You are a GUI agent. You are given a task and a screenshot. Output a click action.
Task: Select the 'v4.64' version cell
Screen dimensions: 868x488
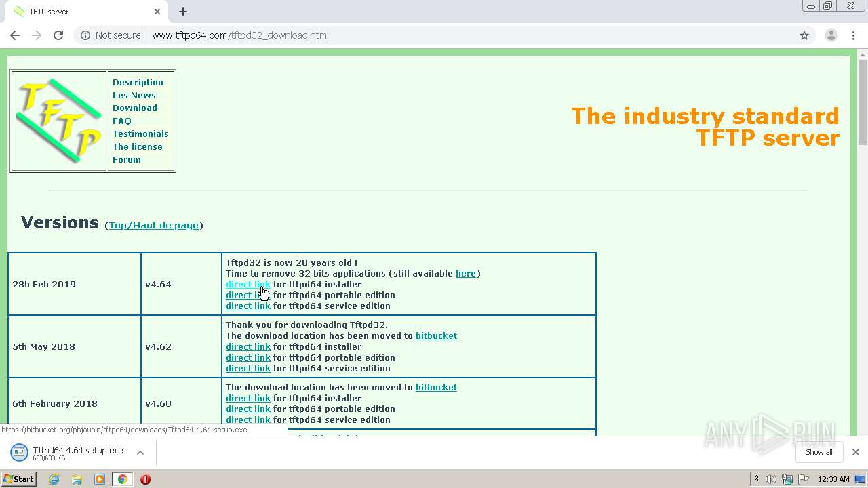click(181, 284)
